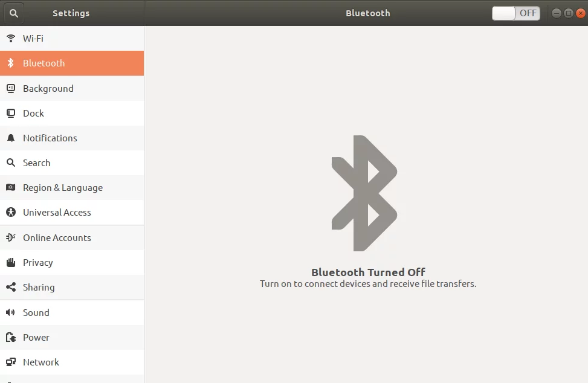This screenshot has height=383, width=588.
Task: Close the Settings window
Action: click(581, 13)
